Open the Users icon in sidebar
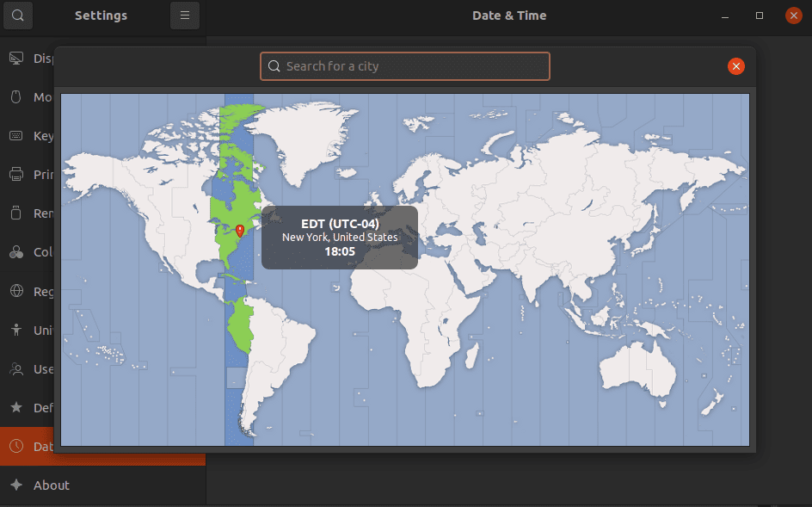This screenshot has height=507, width=812. pyautogui.click(x=16, y=368)
